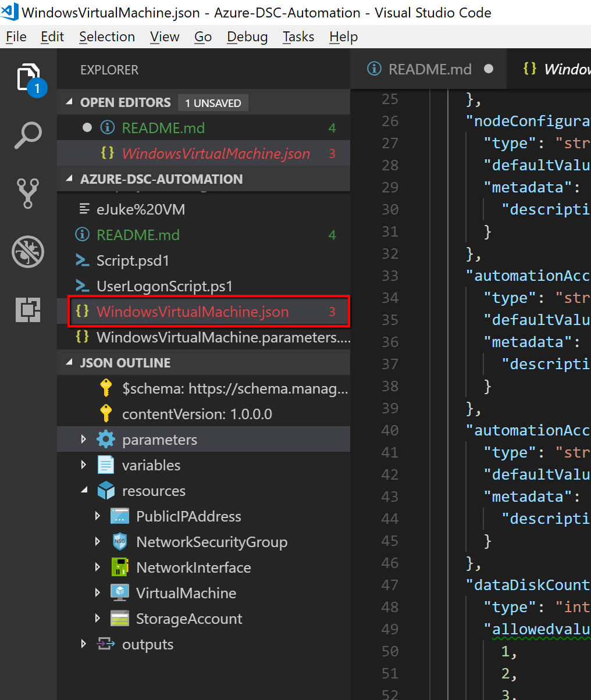The height and width of the screenshot is (700, 591).
Task: Open the Search view in the activity bar
Action: pyautogui.click(x=27, y=135)
